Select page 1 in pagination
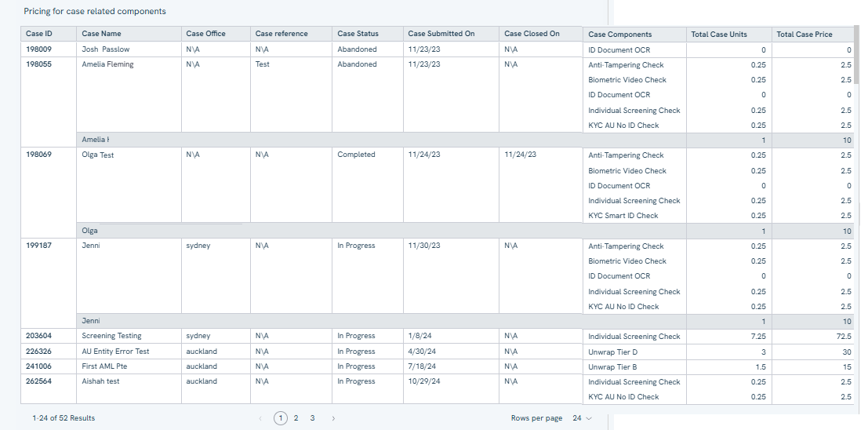 (281, 418)
